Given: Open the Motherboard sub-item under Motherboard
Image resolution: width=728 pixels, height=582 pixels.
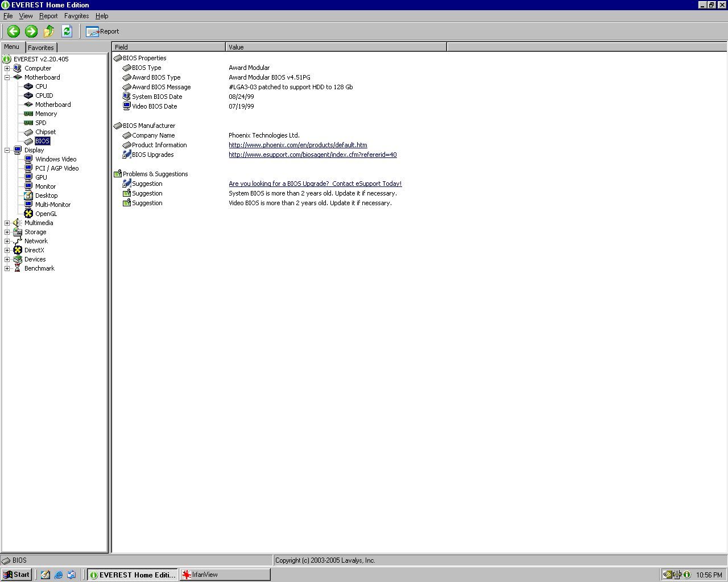Looking at the screenshot, I should click(53, 105).
